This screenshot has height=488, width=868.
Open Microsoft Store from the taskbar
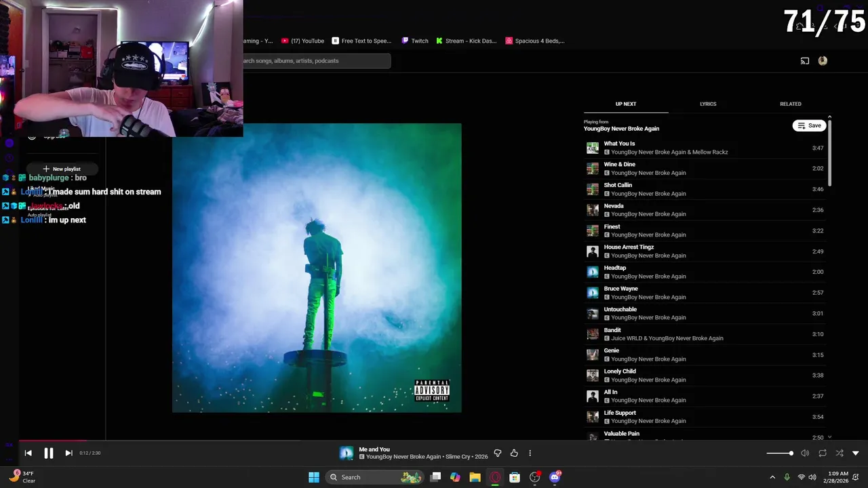[515, 477]
